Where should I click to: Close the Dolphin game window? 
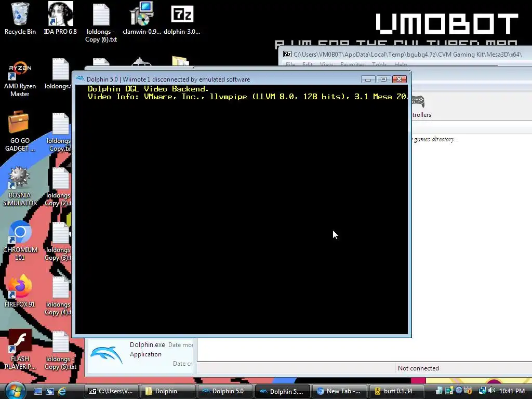(400, 79)
